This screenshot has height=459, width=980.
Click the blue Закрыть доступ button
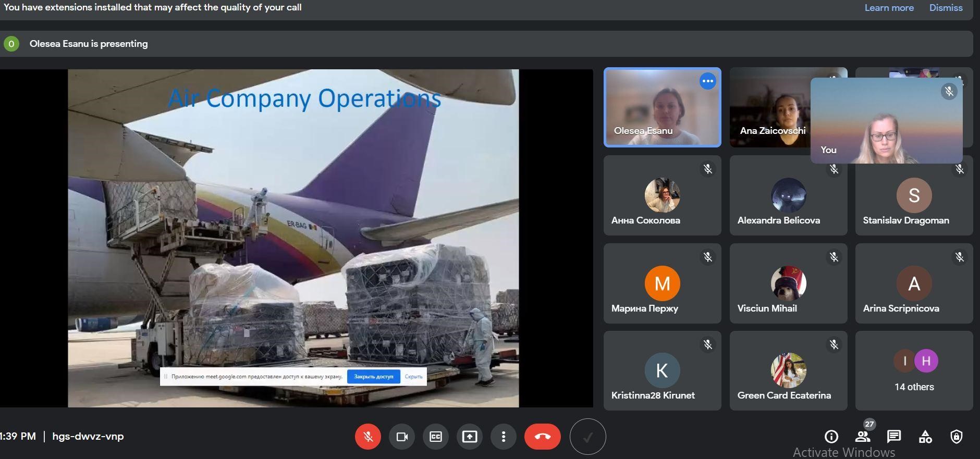(x=373, y=377)
